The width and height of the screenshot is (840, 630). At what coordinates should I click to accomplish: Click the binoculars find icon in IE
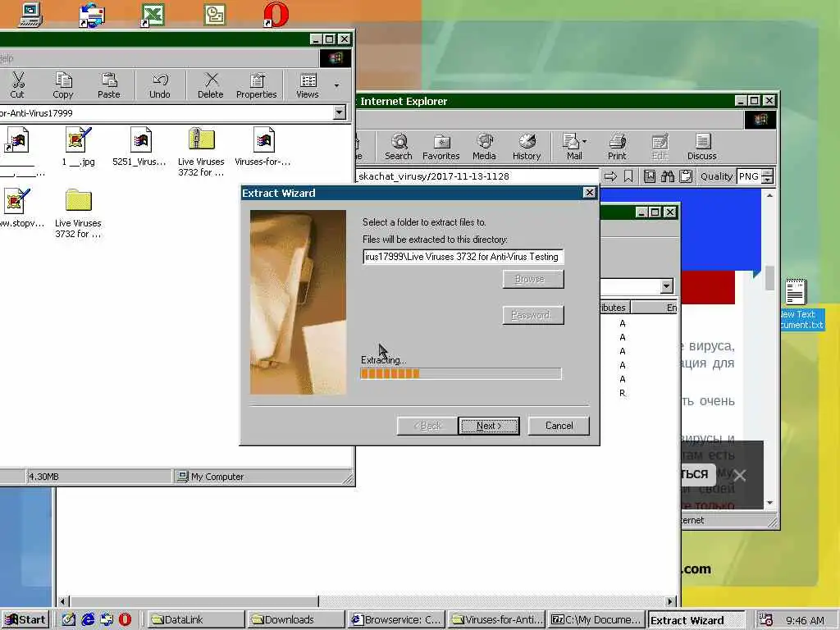pyautogui.click(x=668, y=176)
